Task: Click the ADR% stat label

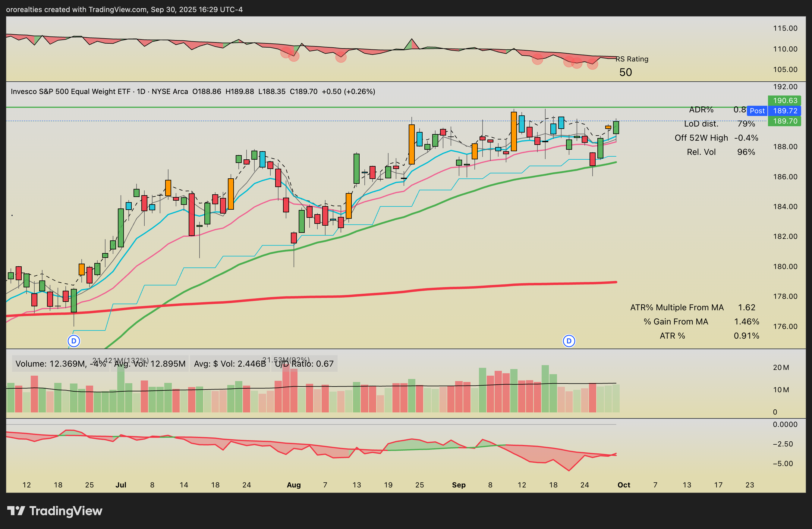Action: 701,109
